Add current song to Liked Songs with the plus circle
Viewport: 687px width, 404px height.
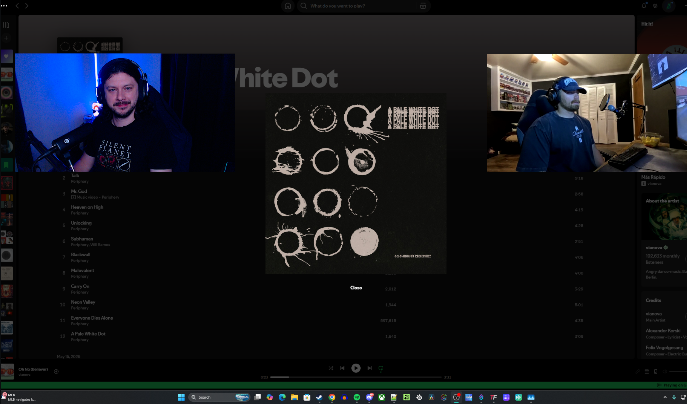56,372
